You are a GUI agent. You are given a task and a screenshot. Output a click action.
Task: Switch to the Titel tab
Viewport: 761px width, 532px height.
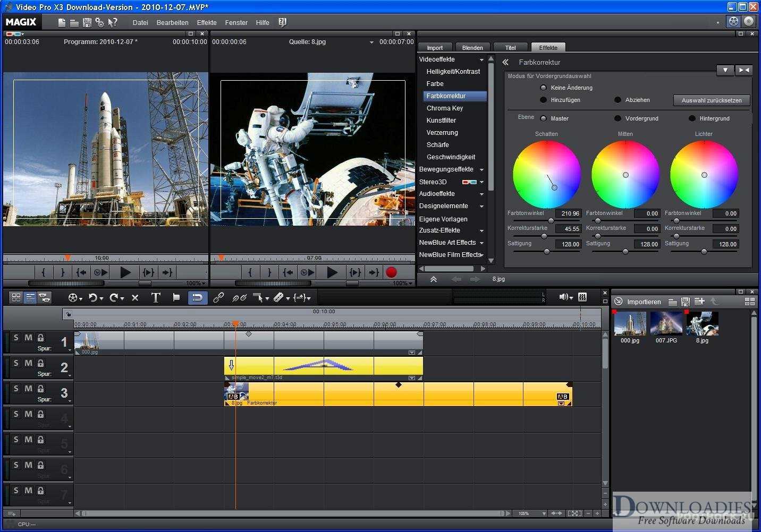tap(510, 48)
